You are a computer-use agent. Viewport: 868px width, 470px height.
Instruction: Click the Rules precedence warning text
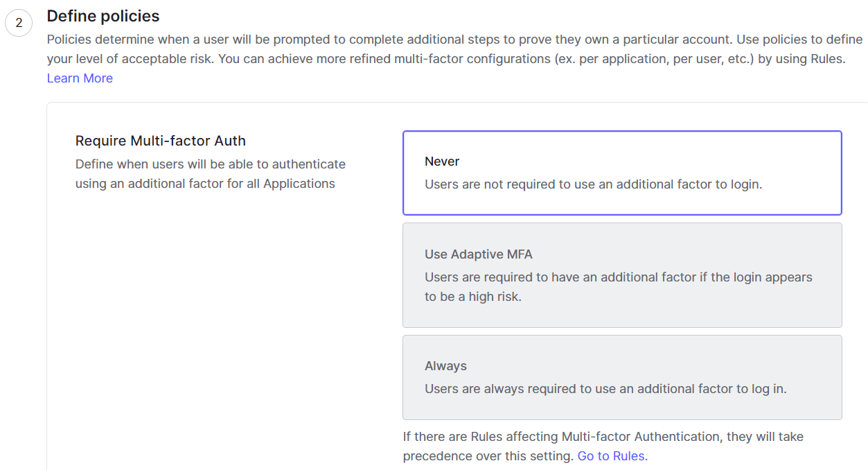coord(603,446)
